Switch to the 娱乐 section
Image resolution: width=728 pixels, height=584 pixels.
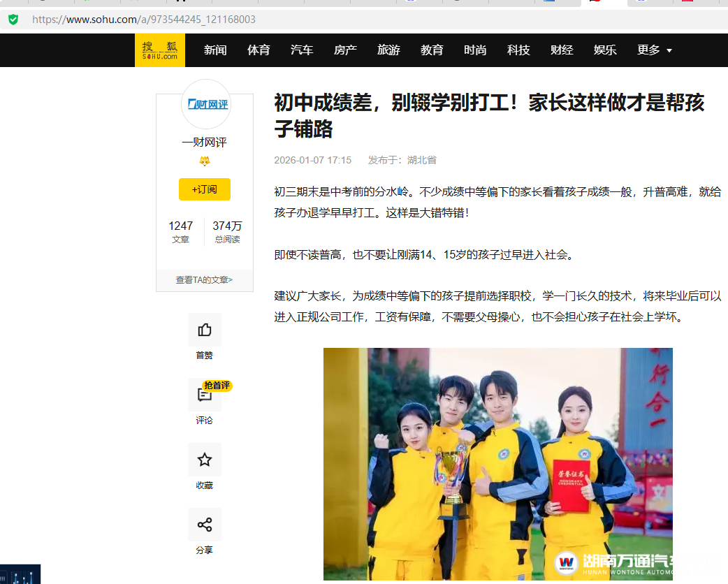tap(605, 50)
